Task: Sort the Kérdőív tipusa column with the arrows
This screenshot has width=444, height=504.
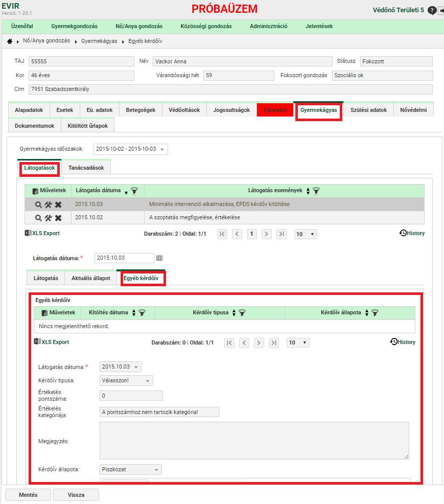Action: click(234, 313)
